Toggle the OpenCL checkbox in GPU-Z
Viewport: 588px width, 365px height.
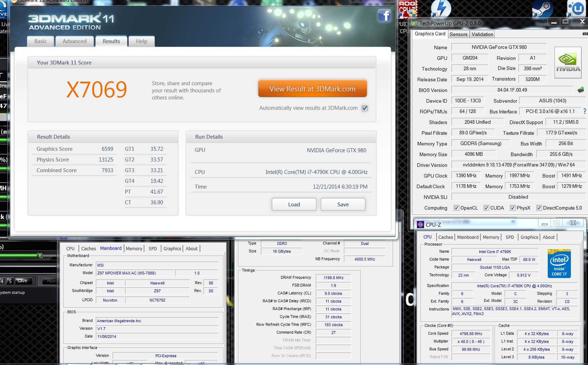pos(456,208)
